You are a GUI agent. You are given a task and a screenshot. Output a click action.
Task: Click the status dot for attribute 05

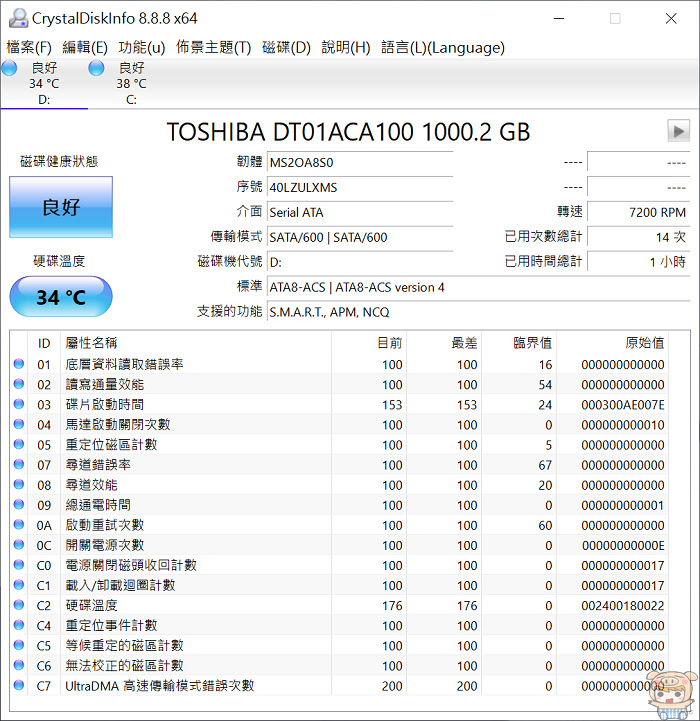click(x=19, y=444)
